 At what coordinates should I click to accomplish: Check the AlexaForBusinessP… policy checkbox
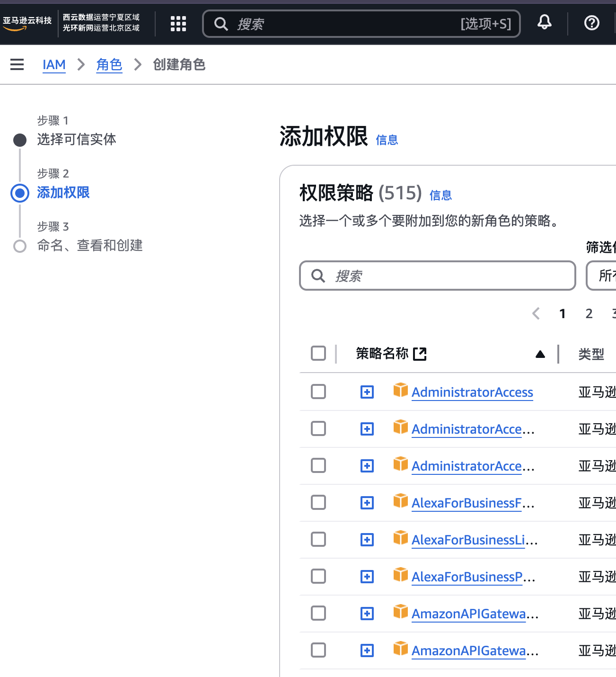318,576
